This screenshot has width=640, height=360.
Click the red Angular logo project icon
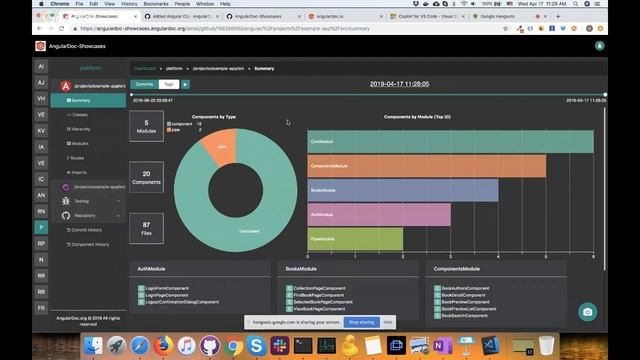[x=65, y=86]
